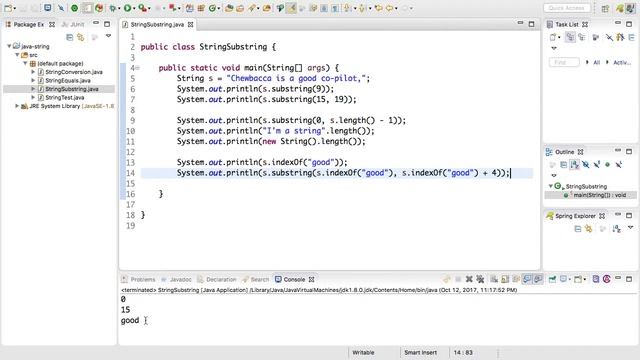Image resolution: width=640 pixels, height=360 pixels.
Task: Click the Sort icon in the Spring Explorer
Action: point(617,229)
